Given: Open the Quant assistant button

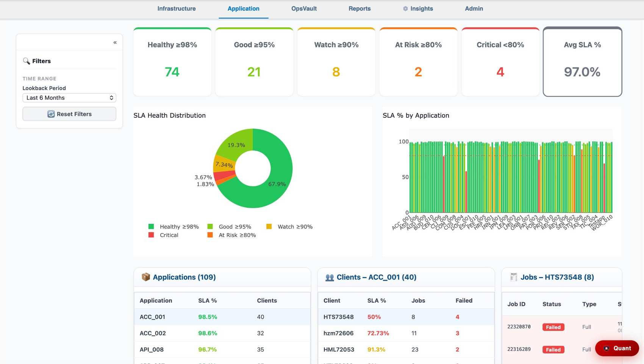Looking at the screenshot, I should [617, 348].
